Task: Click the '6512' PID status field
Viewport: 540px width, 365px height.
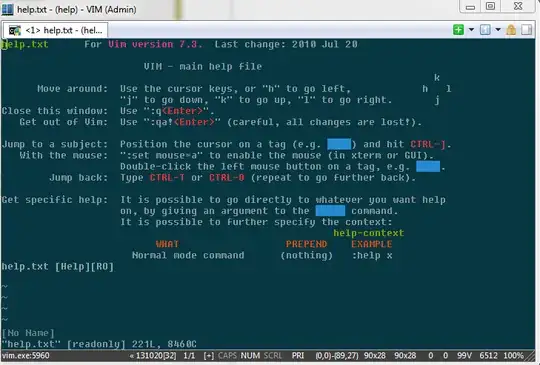Action: click(488, 355)
